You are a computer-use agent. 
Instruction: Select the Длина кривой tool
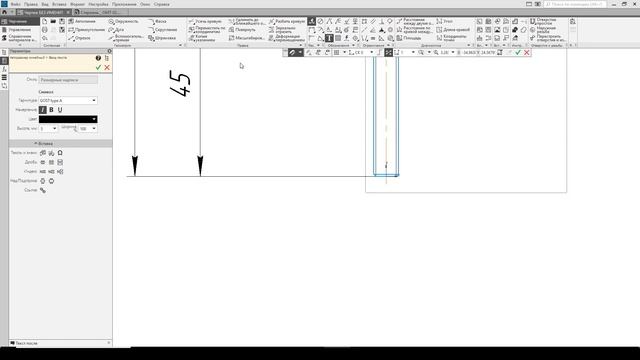point(453,30)
